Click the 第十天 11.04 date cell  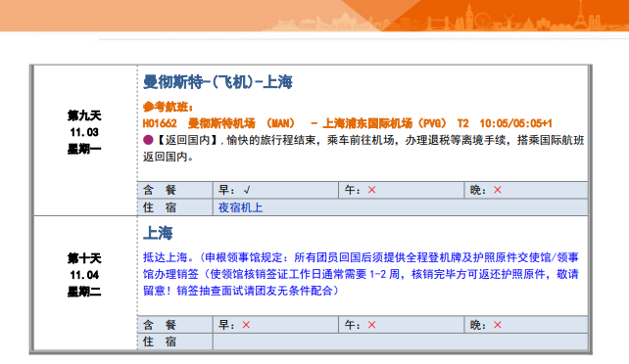[84, 275]
